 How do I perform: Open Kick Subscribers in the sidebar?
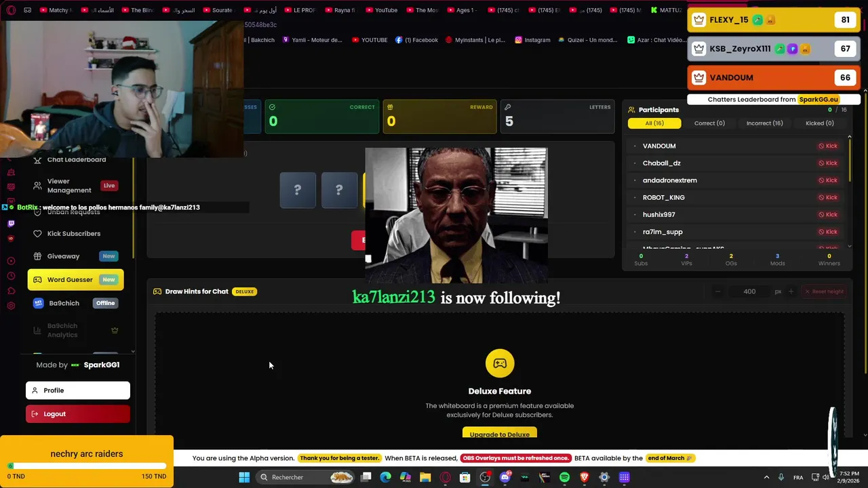click(75, 233)
